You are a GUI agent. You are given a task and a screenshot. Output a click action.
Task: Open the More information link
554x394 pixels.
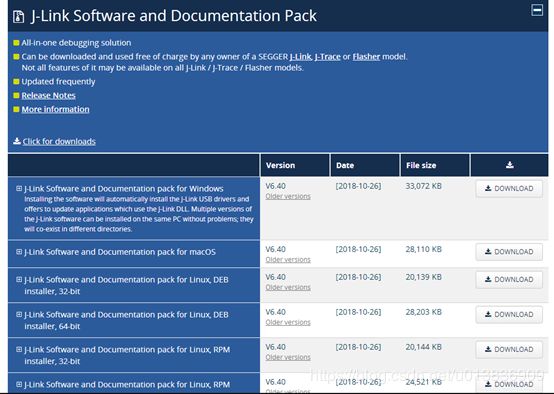click(55, 109)
